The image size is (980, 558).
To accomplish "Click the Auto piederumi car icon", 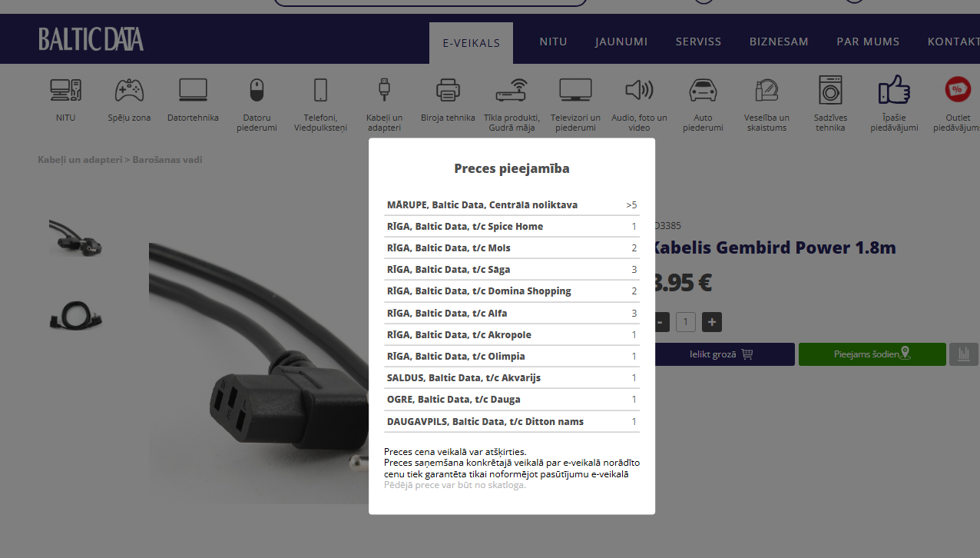I will pyautogui.click(x=703, y=91).
